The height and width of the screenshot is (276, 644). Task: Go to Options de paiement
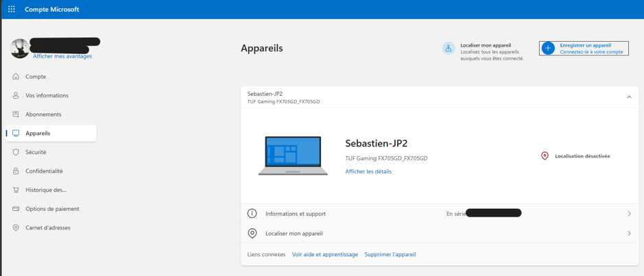[x=51, y=209]
